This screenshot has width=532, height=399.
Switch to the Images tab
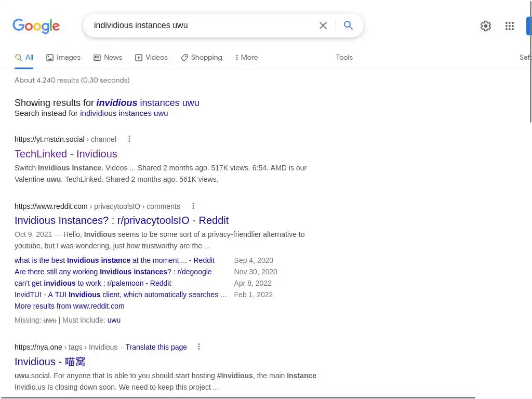[63, 57]
